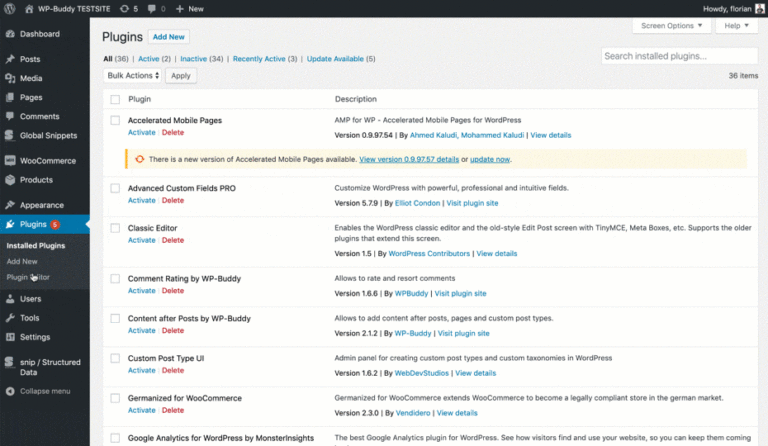This screenshot has width=768, height=446.
Task: Click the Appearance brush icon
Action: tap(10, 205)
